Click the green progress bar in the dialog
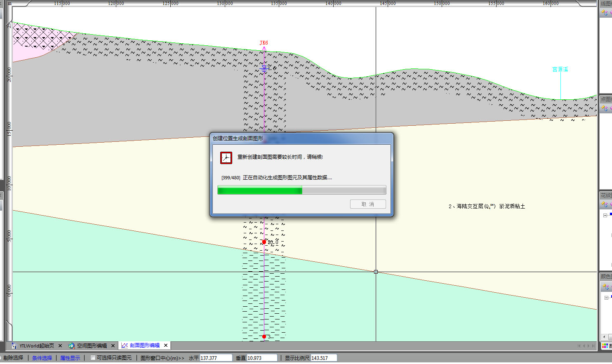The image size is (612, 364). [x=301, y=190]
